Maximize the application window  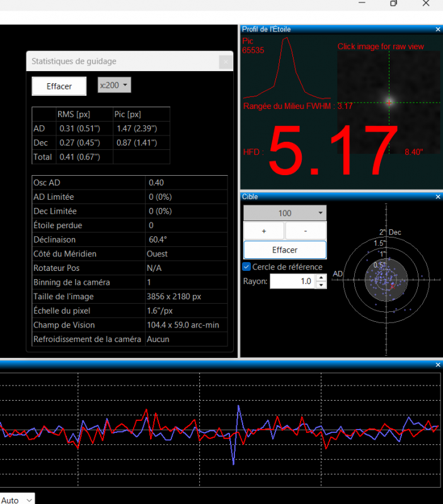pos(393,3)
